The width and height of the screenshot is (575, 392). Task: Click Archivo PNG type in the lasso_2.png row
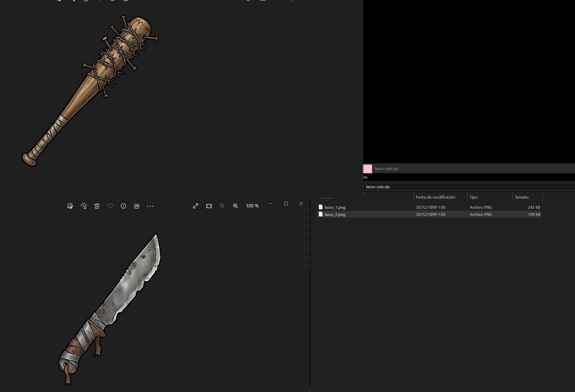481,215
